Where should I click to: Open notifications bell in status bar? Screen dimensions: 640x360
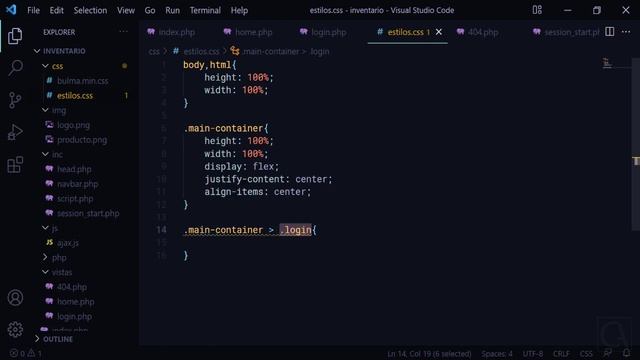pos(626,353)
